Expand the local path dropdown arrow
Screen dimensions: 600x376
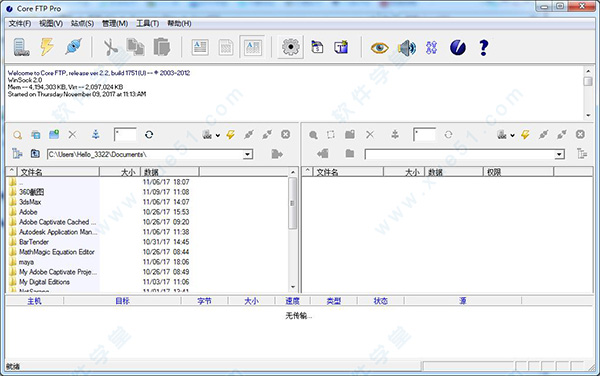(248, 154)
